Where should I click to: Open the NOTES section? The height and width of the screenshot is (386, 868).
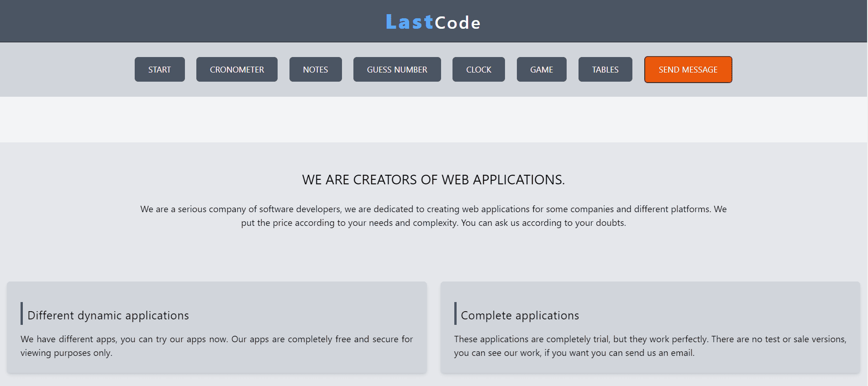click(x=315, y=69)
